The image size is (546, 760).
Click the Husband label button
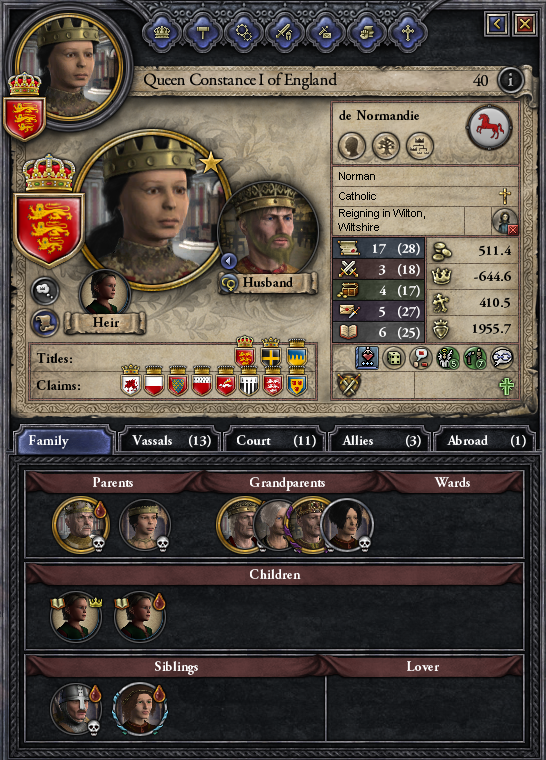coord(268,283)
